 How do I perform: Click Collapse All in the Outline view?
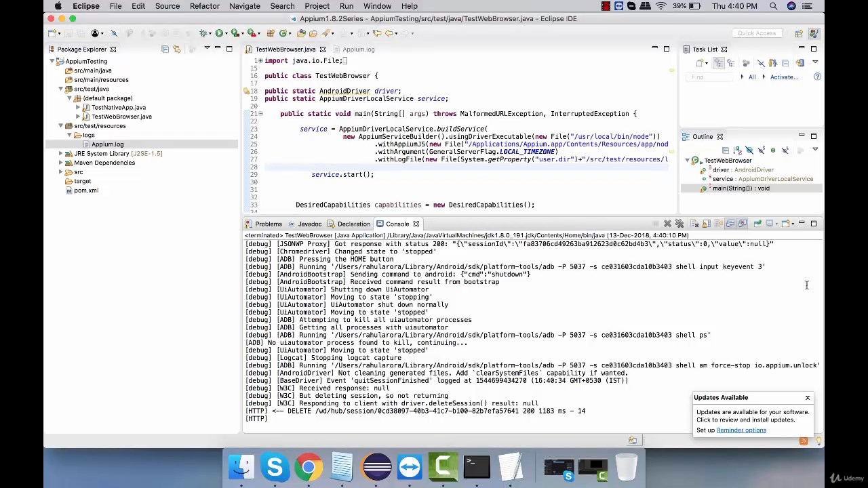click(726, 150)
